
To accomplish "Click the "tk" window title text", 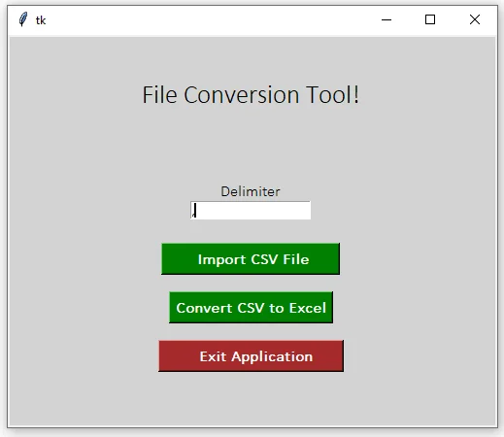I will pos(41,20).
